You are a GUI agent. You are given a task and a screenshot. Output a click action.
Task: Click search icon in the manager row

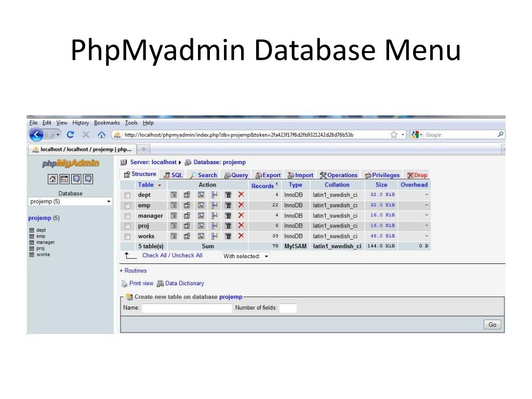pyautogui.click(x=201, y=216)
